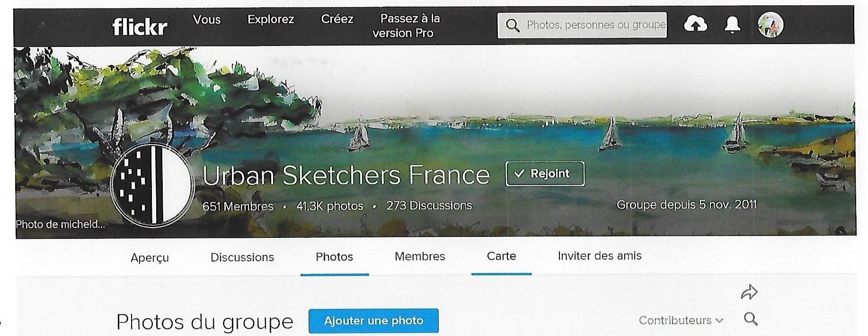Open the Inviter des amis link
The image size is (868, 336).
tap(600, 256)
